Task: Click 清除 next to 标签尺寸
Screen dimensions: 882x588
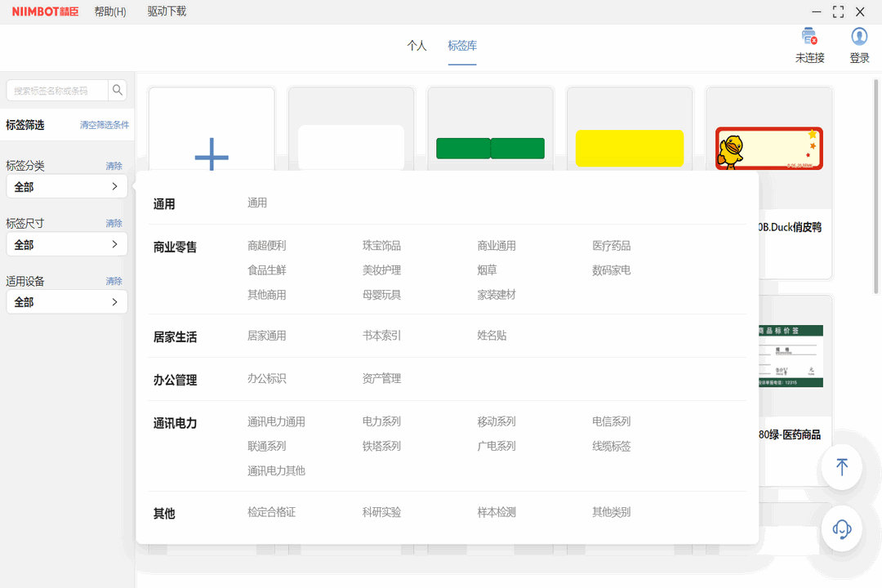Action: tap(114, 222)
